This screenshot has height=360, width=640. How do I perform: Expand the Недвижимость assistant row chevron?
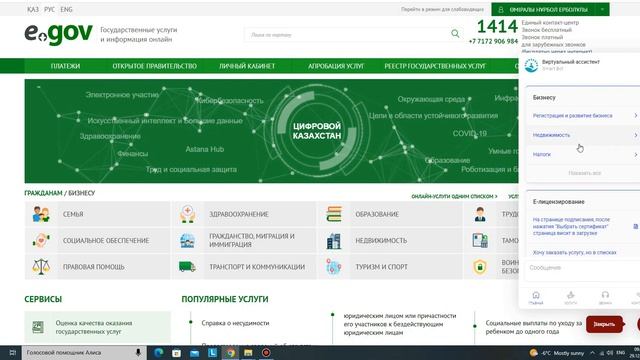636,135
